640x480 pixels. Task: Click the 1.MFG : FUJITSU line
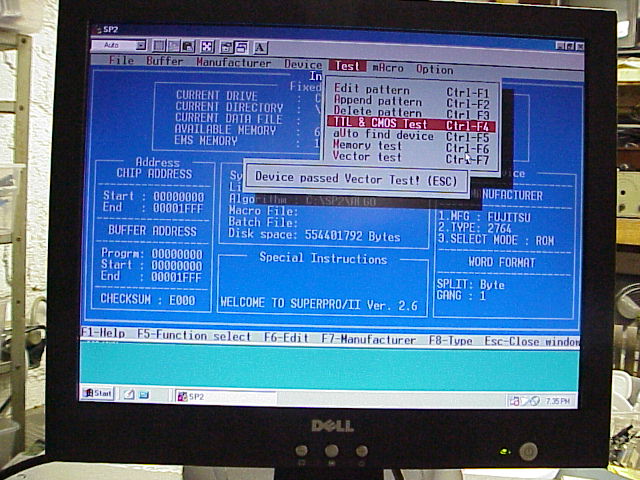pyautogui.click(x=484, y=217)
